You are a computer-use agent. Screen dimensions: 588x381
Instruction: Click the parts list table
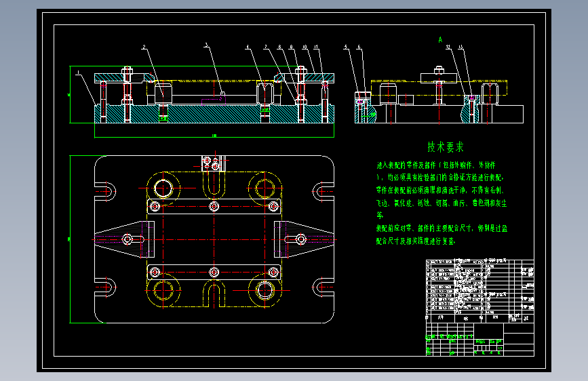[x=480, y=291]
